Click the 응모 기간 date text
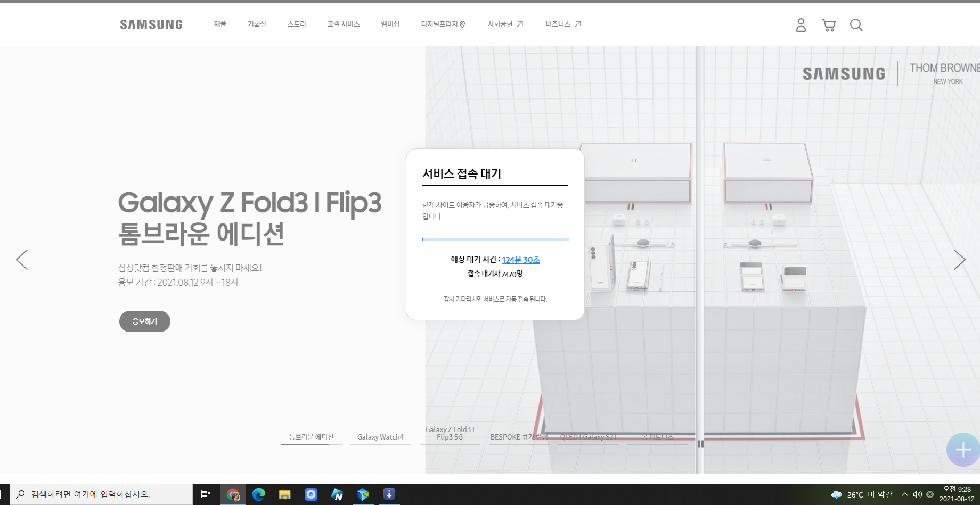The height and width of the screenshot is (505, 980). [178, 283]
